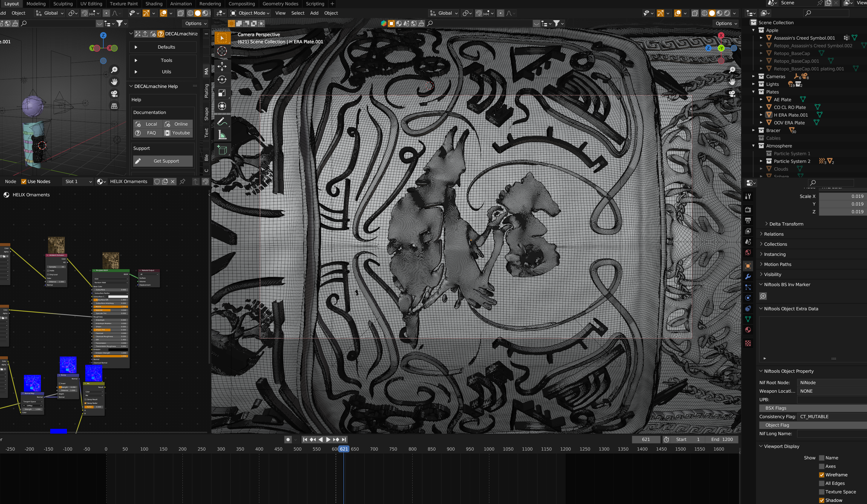Open the Select menu in viewport header
Viewport: 867px width, 504px height.
297,13
